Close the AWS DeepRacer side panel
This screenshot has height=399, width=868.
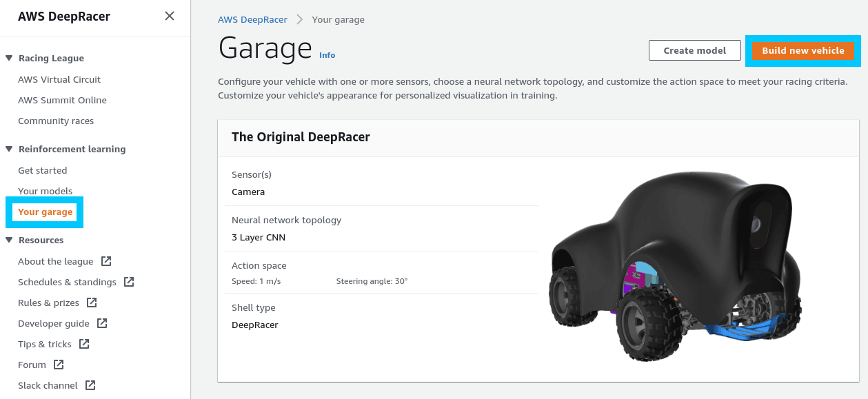coord(170,16)
